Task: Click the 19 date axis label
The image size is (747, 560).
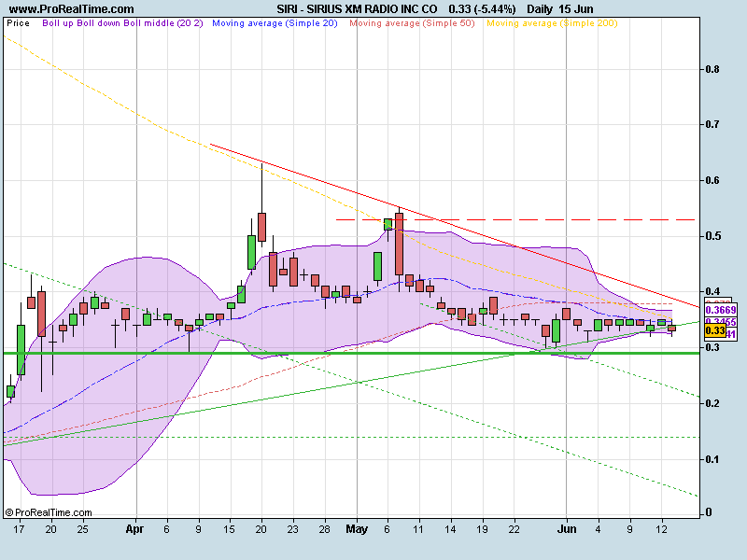Action: pos(482,529)
